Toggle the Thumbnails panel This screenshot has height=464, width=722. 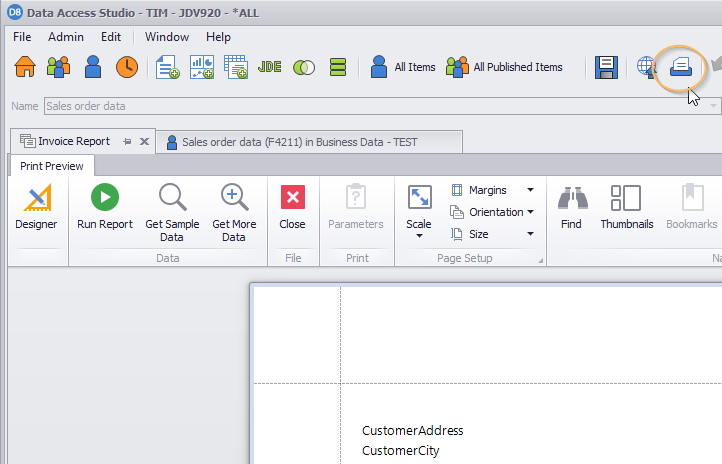626,207
